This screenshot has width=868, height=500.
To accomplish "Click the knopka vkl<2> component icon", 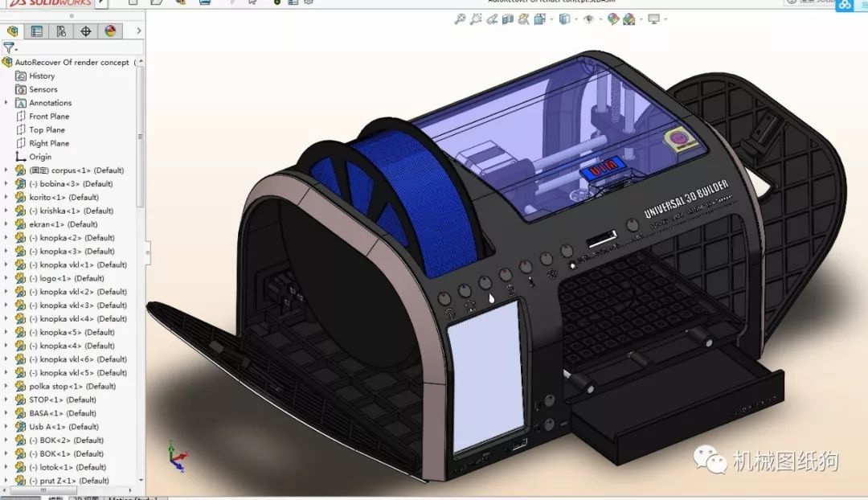I will pos(21,292).
